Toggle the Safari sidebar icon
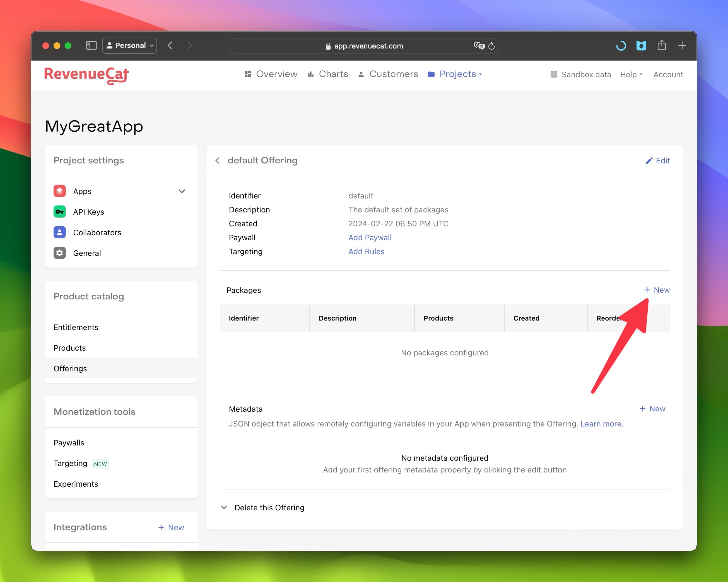Viewport: 728px width, 582px height. click(x=91, y=45)
